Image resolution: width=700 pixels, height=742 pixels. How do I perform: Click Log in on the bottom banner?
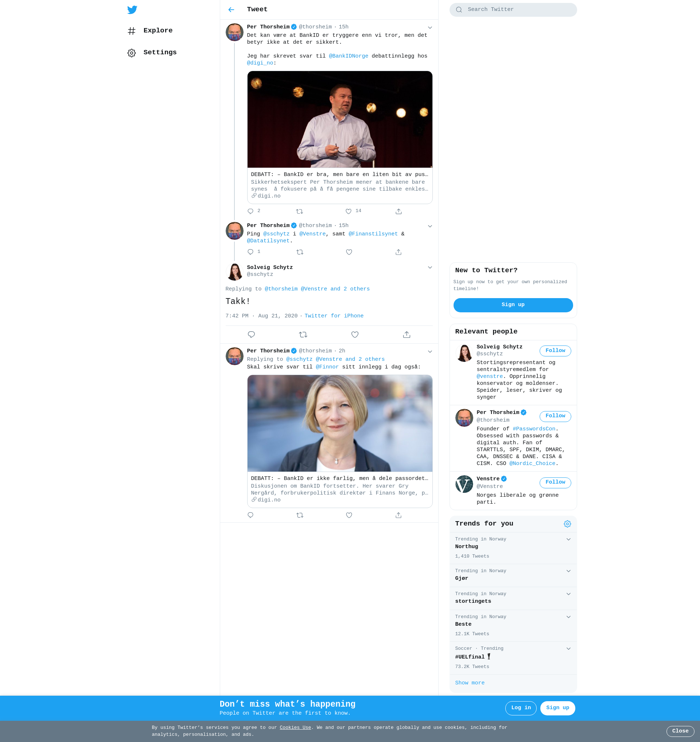521,708
